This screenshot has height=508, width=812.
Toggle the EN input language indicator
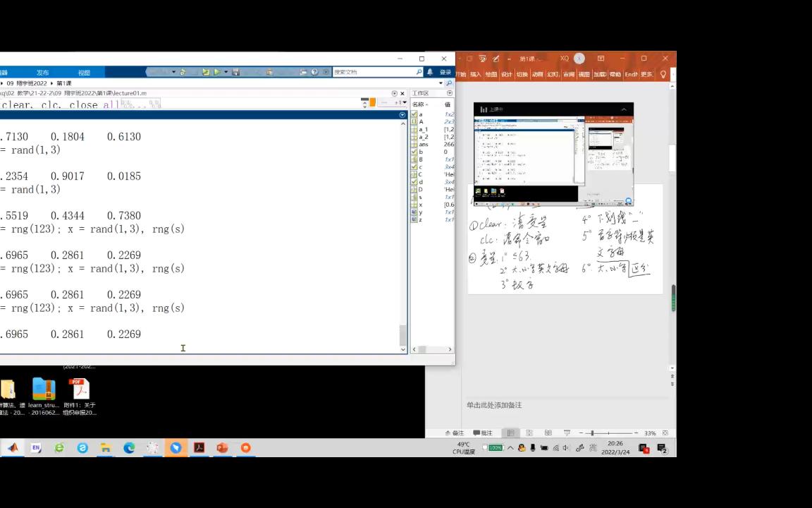click(35, 448)
